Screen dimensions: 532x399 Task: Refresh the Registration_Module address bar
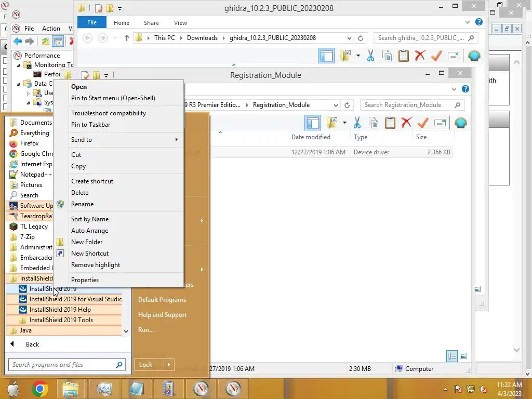click(347, 105)
